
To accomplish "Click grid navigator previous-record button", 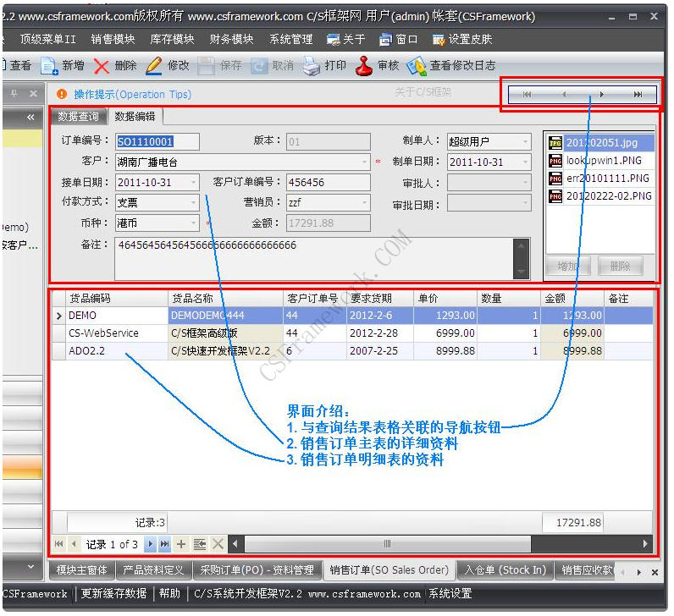I will click(75, 544).
